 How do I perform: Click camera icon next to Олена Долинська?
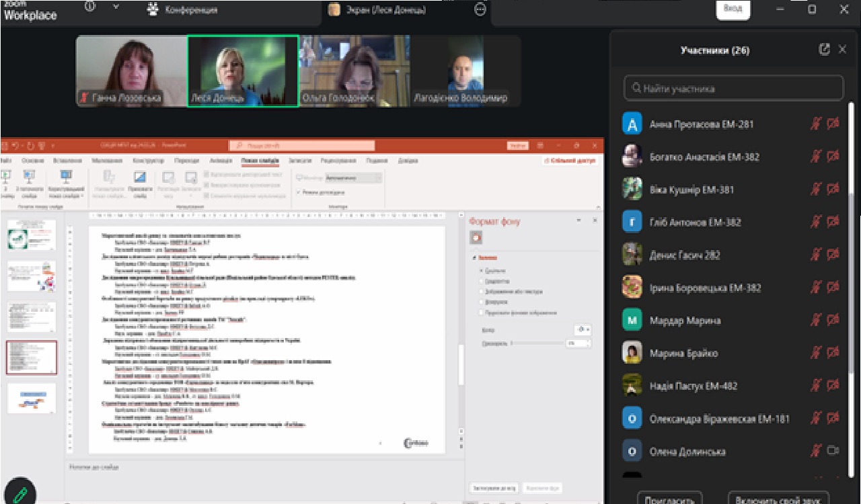pyautogui.click(x=834, y=451)
